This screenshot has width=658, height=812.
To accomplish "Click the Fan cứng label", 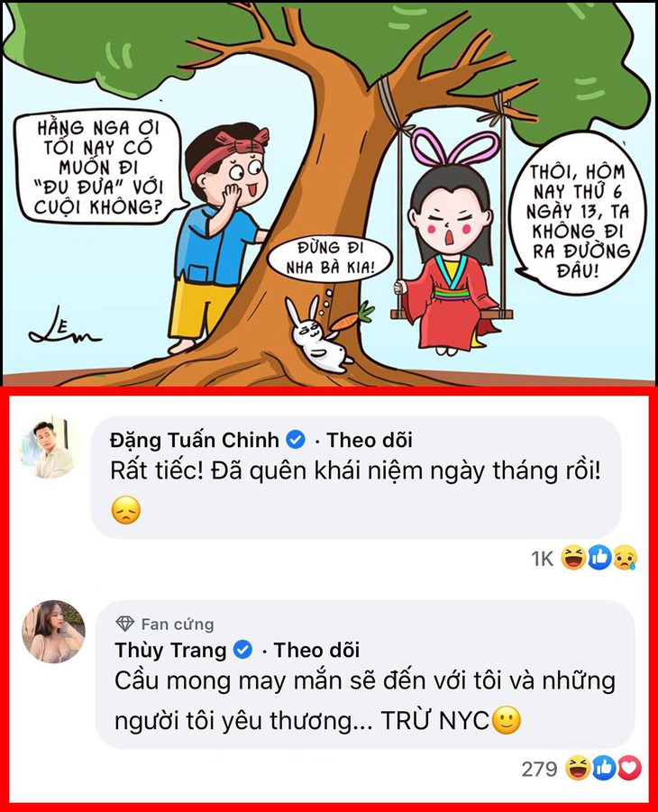I will pyautogui.click(x=178, y=624).
